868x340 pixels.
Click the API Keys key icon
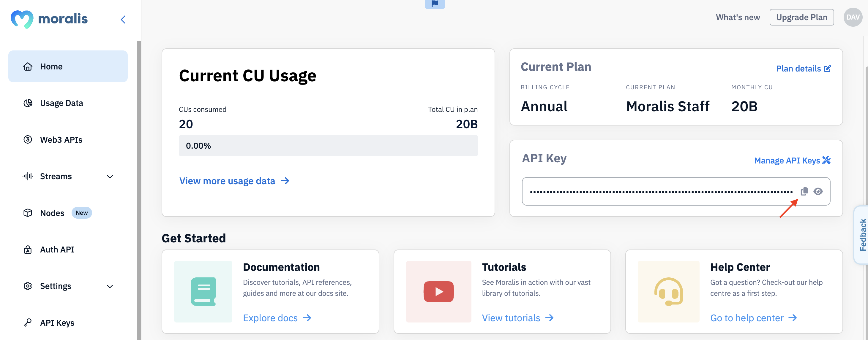[x=28, y=322]
